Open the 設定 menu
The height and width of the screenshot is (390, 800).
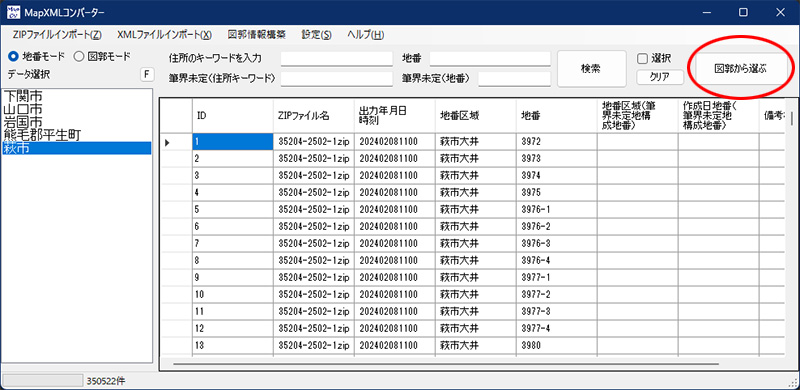(316, 35)
